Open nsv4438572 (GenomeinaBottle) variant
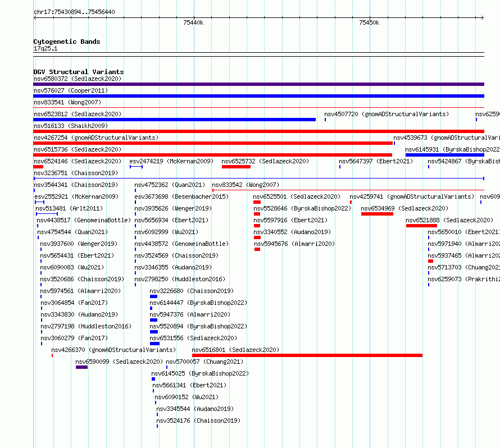Image resolution: width=500 pixels, height=448 pixels. coord(182,244)
